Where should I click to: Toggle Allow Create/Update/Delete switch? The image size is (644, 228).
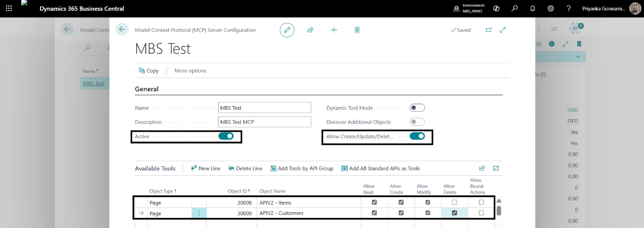pos(417,136)
